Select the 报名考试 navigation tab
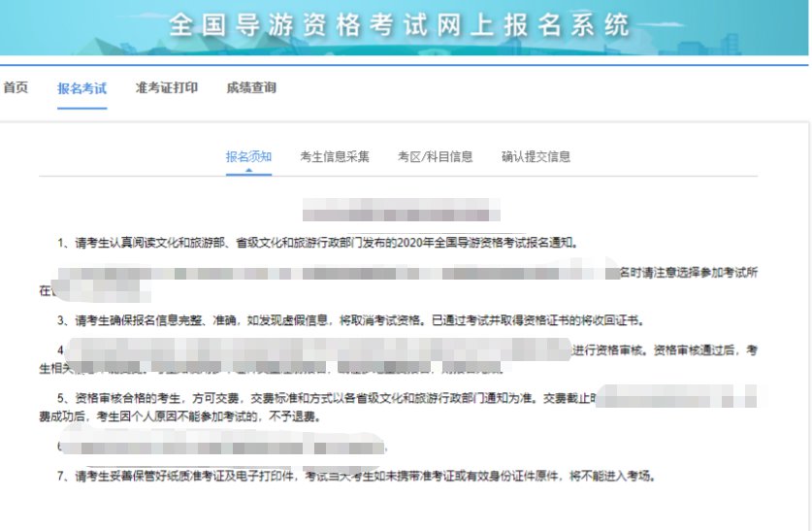 81,88
